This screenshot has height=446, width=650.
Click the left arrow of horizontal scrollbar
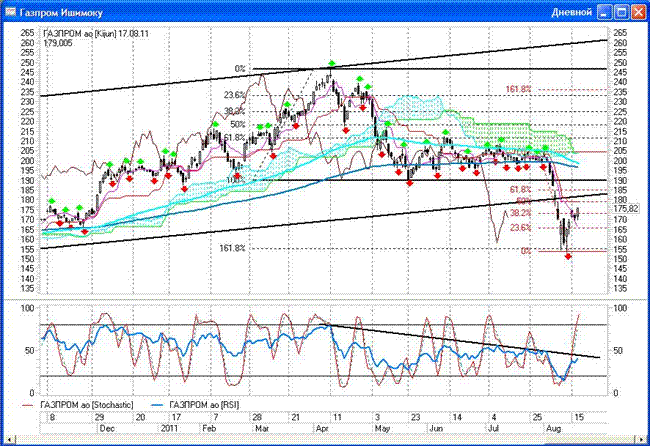(9, 439)
